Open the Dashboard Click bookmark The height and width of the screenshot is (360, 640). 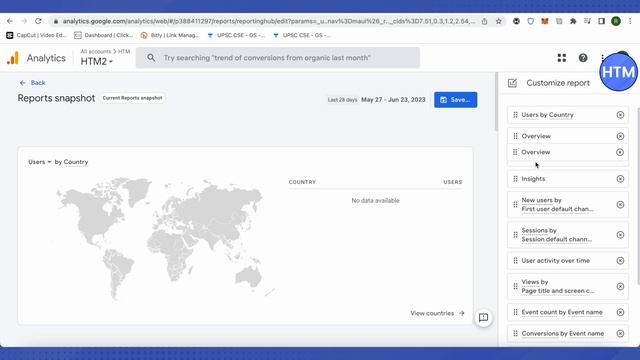(x=104, y=36)
